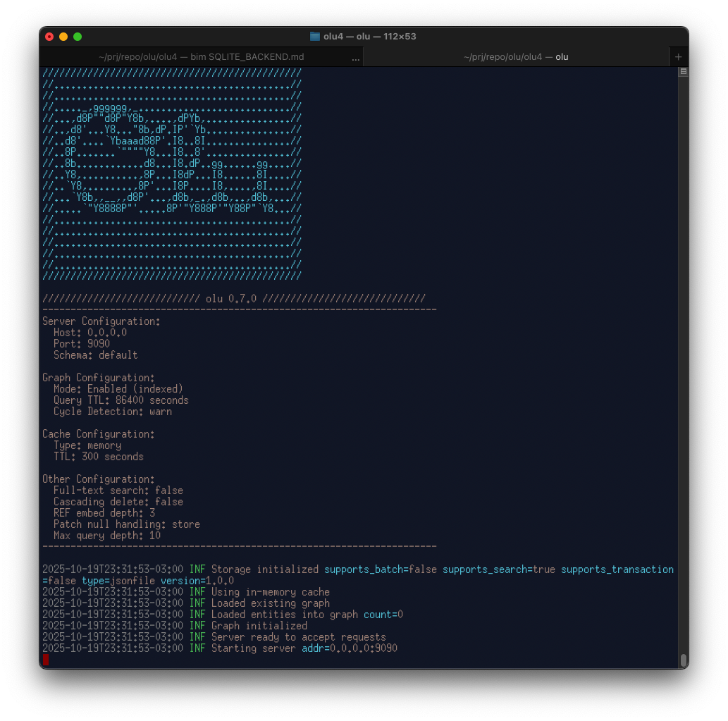Click the 'type=jsonfile' log field
This screenshot has width=728, height=721.
point(118,580)
